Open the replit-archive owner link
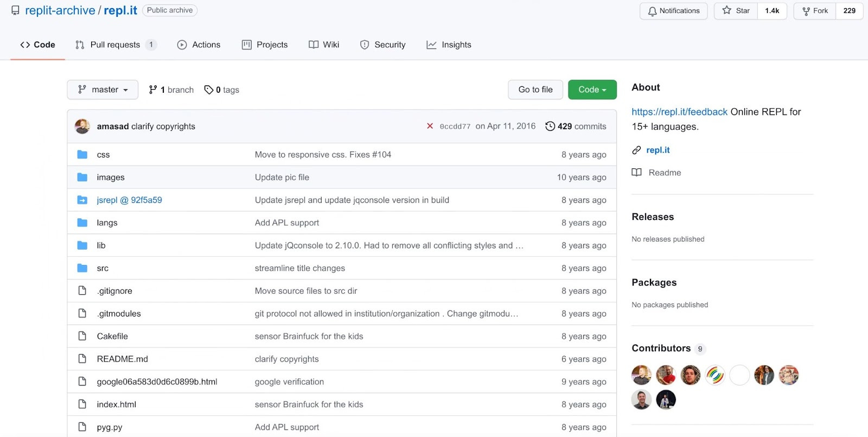868x437 pixels. tap(60, 10)
